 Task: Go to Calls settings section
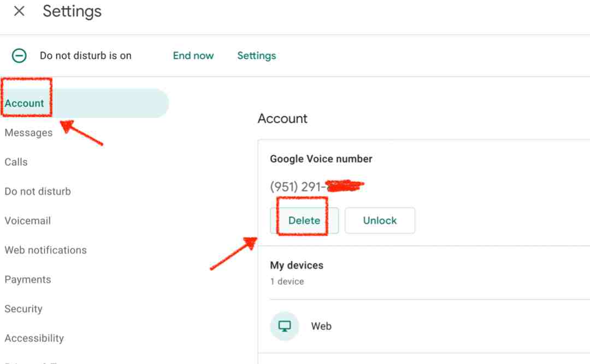(16, 162)
